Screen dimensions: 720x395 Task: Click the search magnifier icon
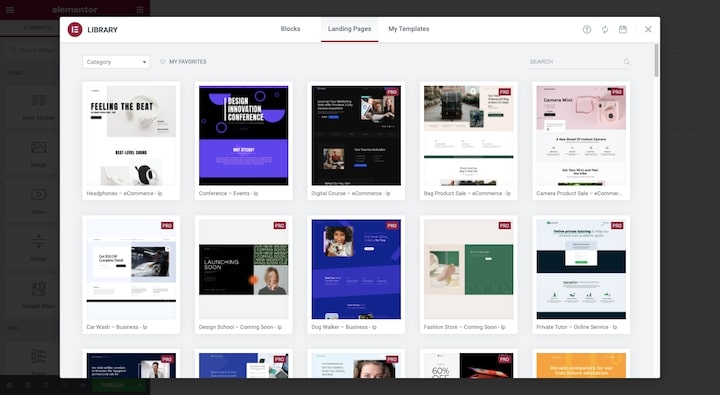click(627, 62)
